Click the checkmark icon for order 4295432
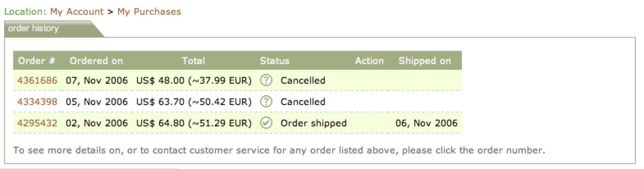The width and height of the screenshot is (644, 169). pyautogui.click(x=266, y=123)
